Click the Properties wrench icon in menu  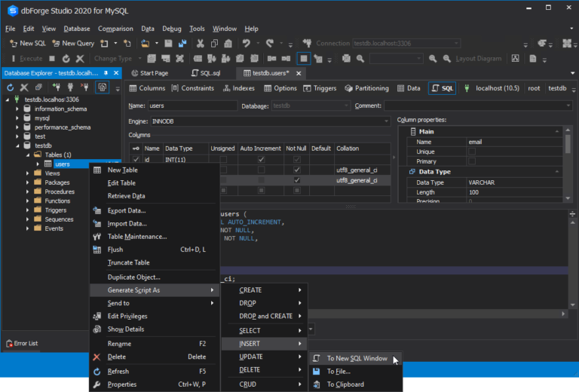click(x=96, y=384)
